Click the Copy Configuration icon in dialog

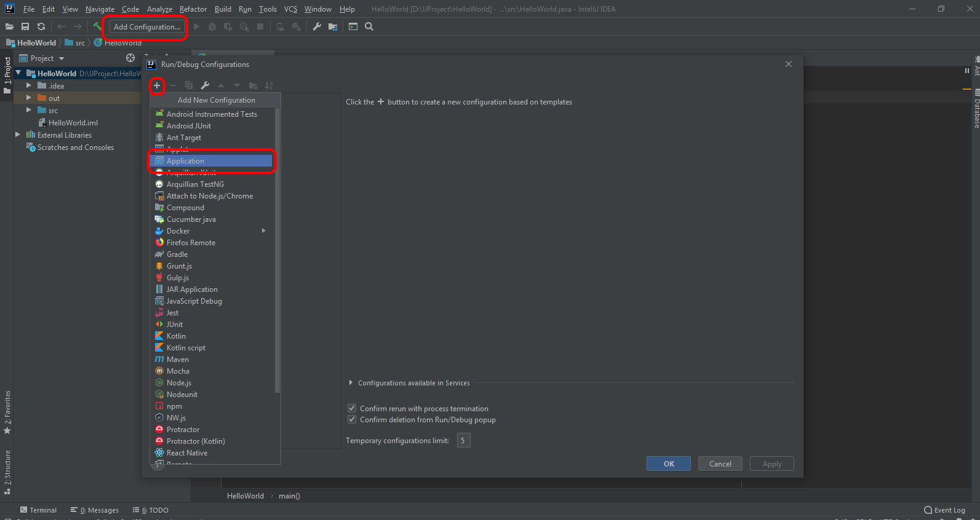(189, 85)
